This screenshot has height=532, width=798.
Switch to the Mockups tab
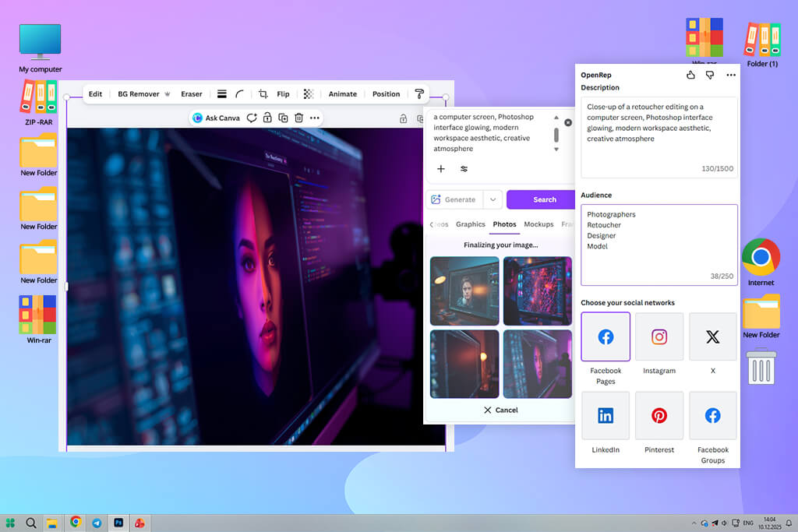click(x=538, y=224)
